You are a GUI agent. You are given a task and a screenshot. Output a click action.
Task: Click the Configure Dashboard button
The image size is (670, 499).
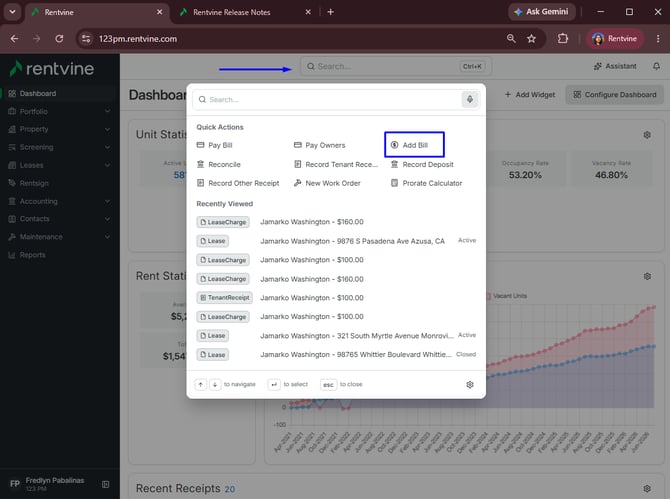614,94
